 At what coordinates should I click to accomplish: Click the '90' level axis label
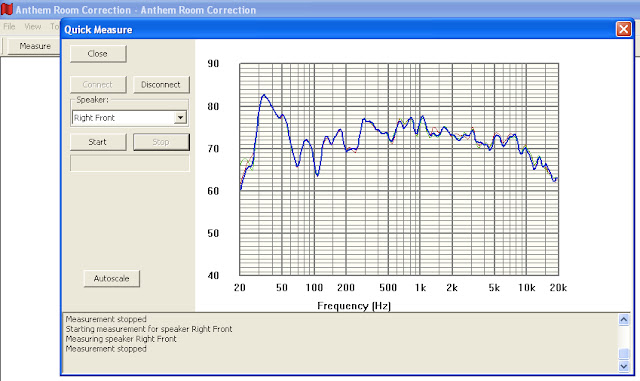213,64
